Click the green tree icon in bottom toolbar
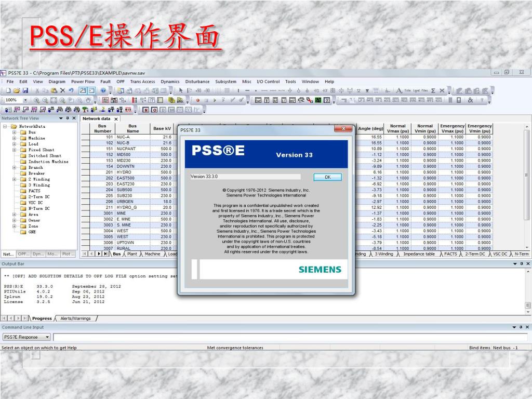Screen dimensions: 532x399 point(85,110)
